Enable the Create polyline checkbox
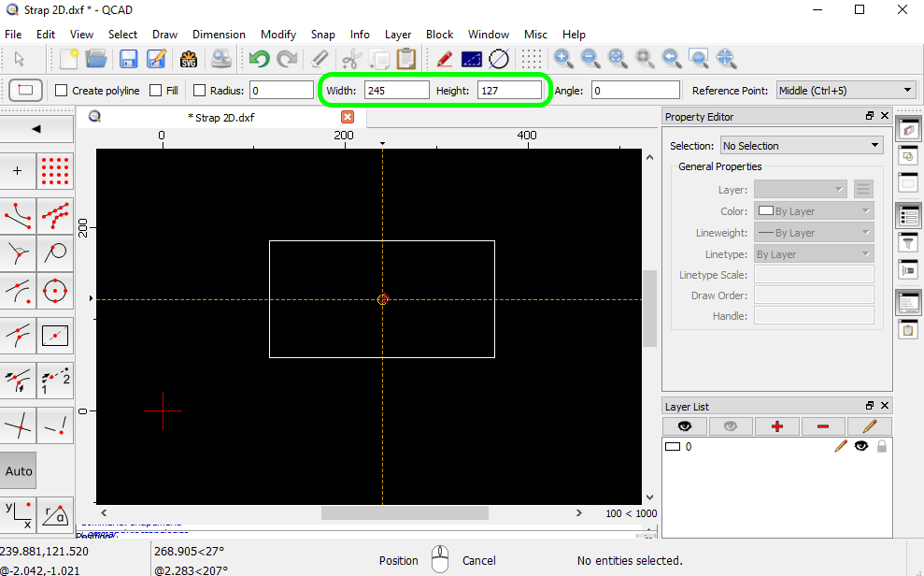This screenshot has width=924, height=576. 62,91
